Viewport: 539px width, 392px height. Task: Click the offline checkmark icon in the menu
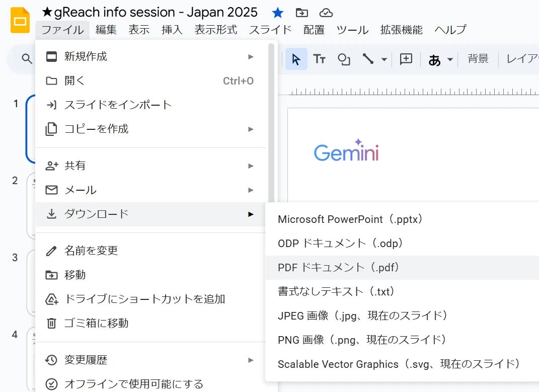pos(51,384)
